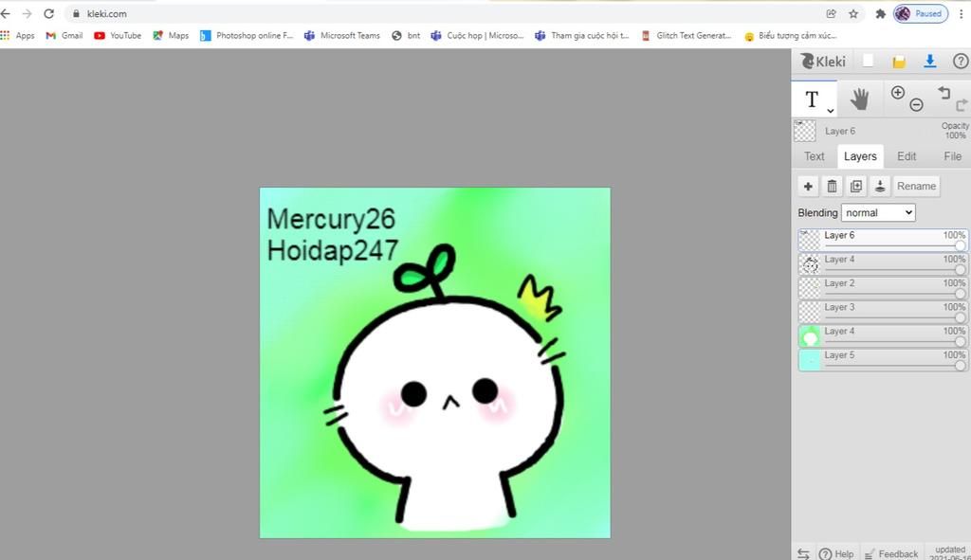Open Help link at panel bottom
Viewport: 971px width, 560px height.
click(x=836, y=553)
